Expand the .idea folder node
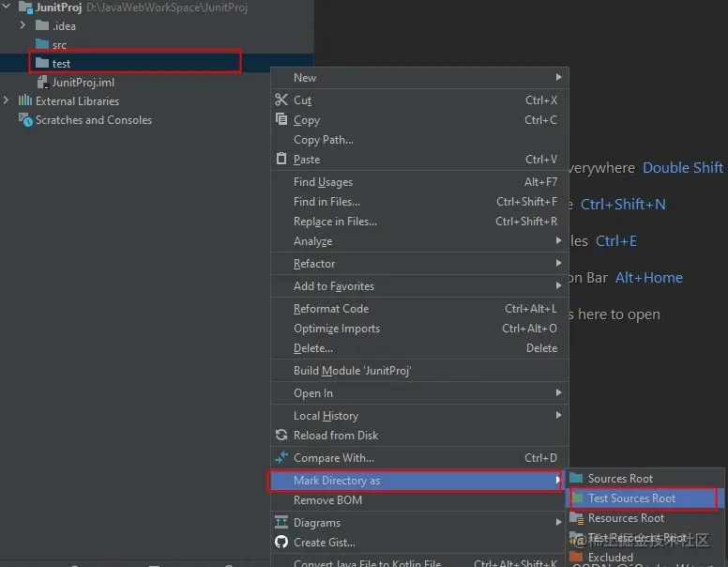Screen dimensions: 728x567 (23, 25)
